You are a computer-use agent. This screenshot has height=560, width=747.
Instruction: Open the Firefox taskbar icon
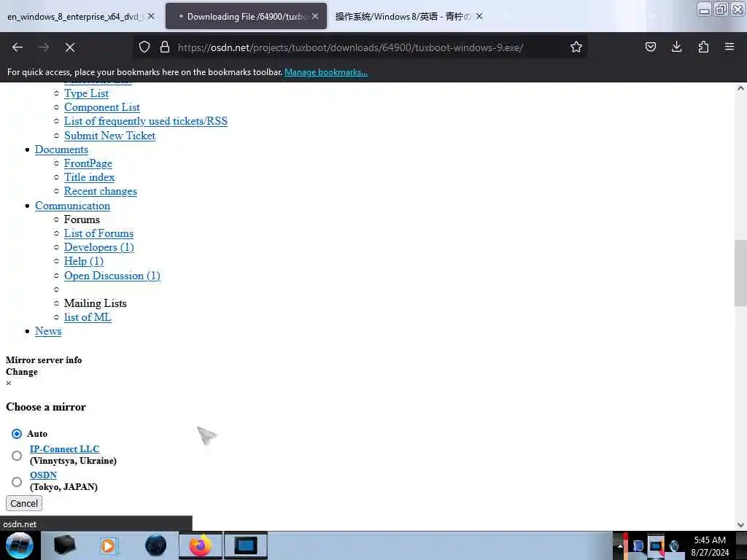[x=200, y=545]
